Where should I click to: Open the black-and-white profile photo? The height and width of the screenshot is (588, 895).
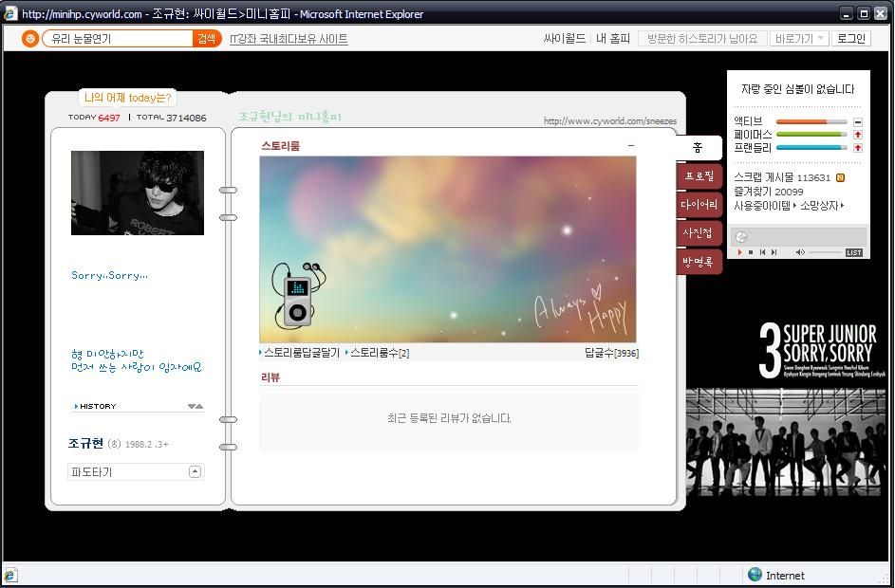pos(138,193)
